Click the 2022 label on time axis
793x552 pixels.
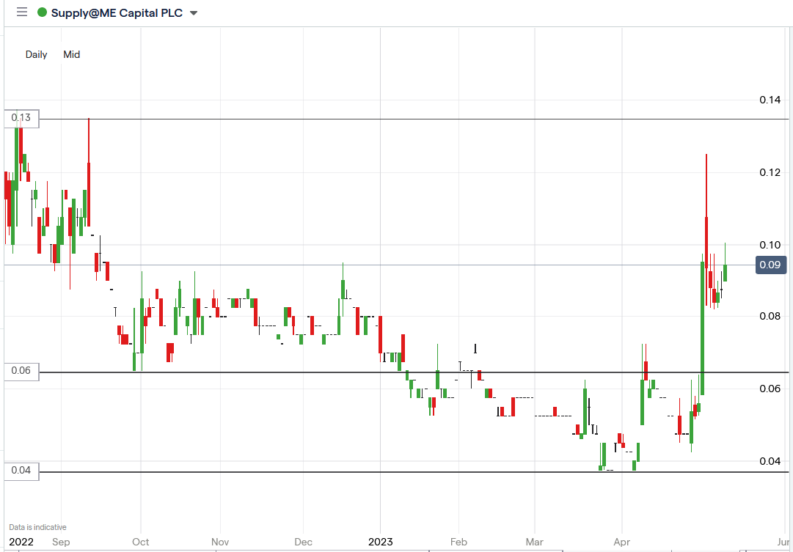21,542
